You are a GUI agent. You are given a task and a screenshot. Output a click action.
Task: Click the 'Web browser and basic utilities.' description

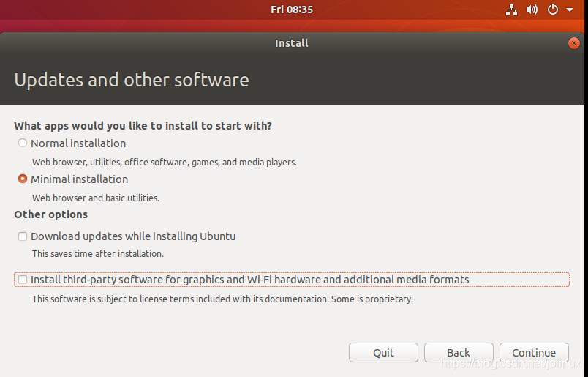click(96, 198)
